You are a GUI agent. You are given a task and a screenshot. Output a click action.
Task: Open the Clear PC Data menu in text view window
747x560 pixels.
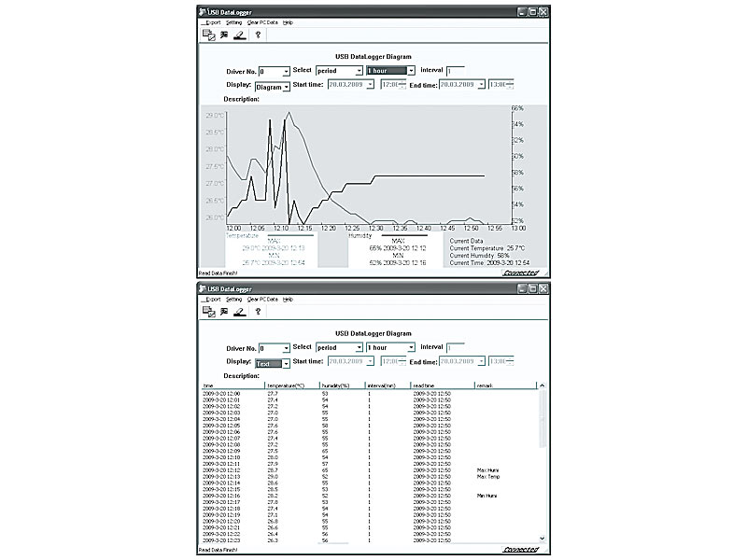262,299
